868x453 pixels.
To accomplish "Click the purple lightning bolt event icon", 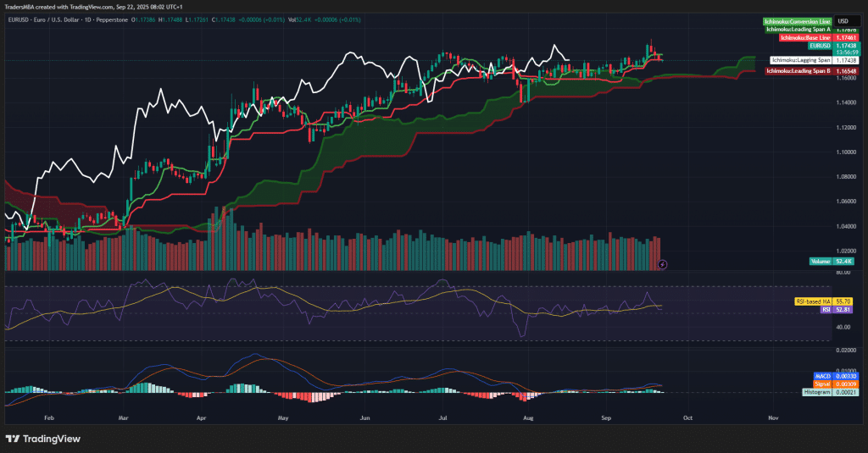I will 663,264.
